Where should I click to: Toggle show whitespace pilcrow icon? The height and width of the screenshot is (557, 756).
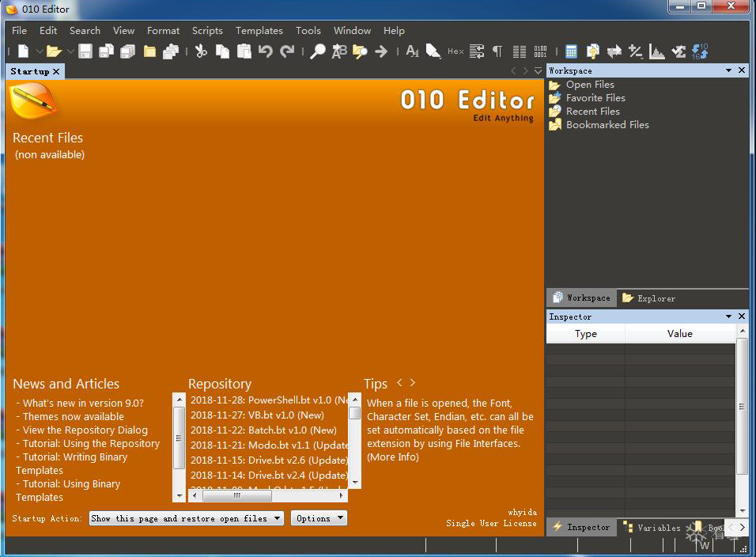click(x=497, y=51)
